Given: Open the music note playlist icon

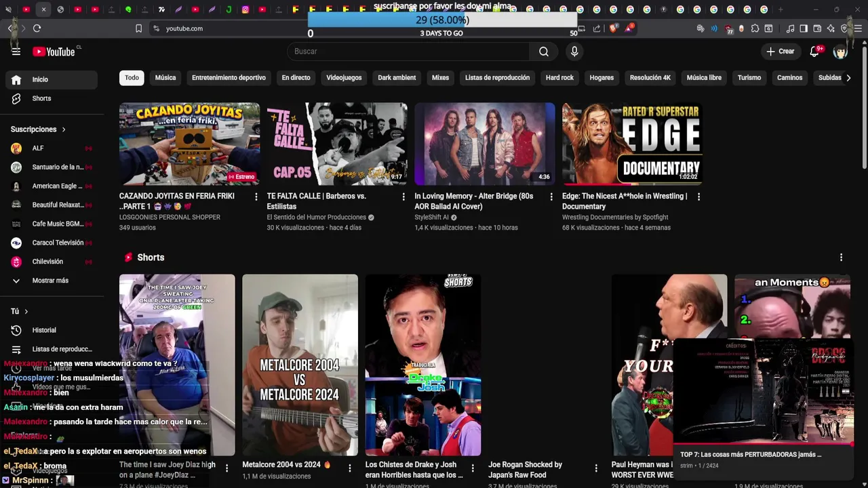Looking at the screenshot, I should (x=790, y=28).
